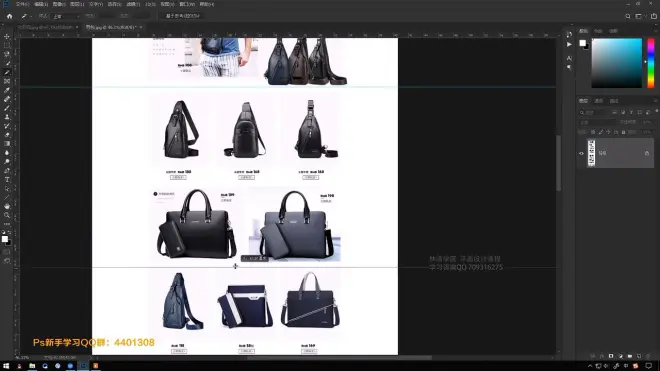
Task: Open the slice style dropdown
Action: [65, 16]
